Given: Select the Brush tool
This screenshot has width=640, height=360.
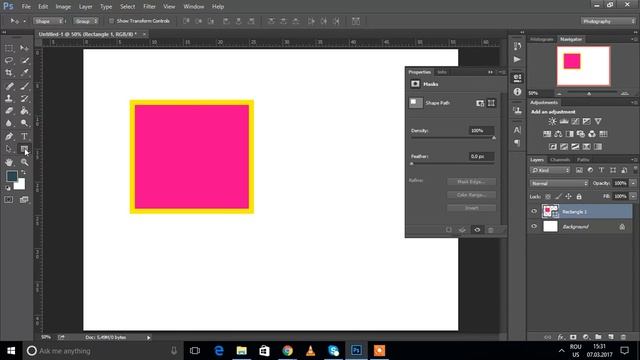Looking at the screenshot, I should tap(24, 86).
